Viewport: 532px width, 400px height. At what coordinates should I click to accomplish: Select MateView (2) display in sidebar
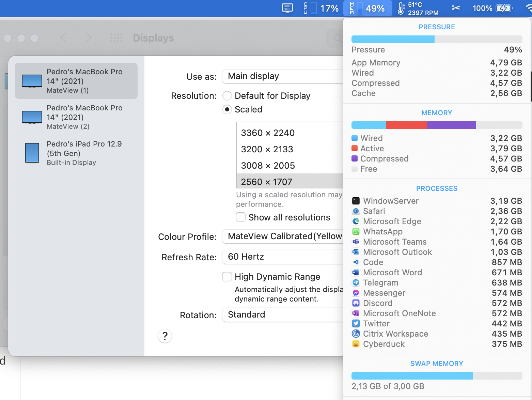pos(76,117)
